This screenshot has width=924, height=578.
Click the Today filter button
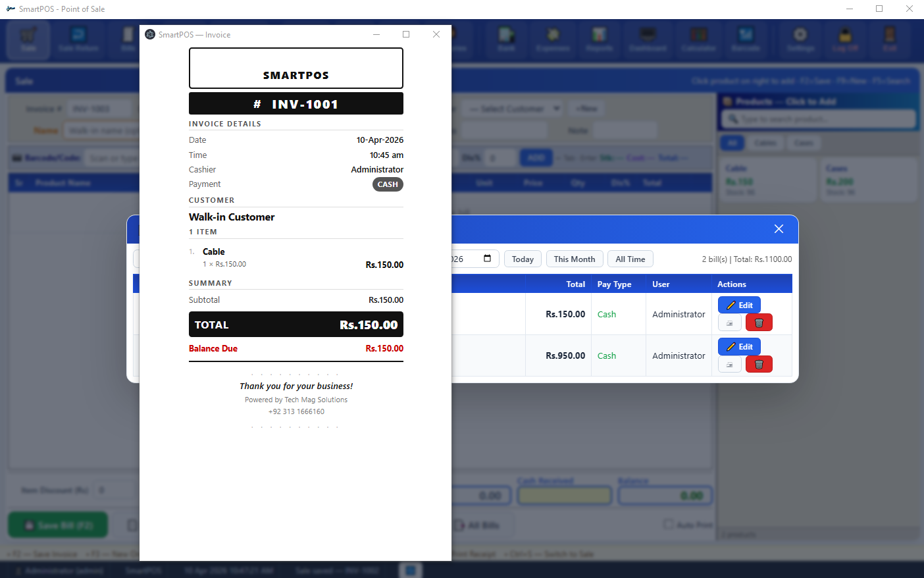pos(523,259)
